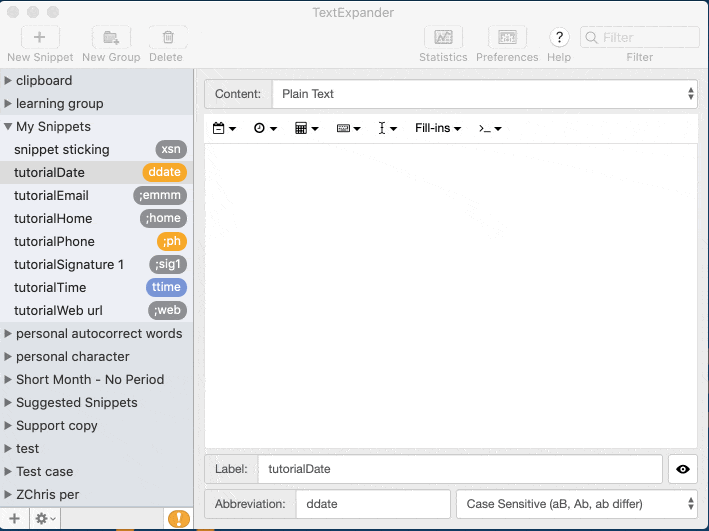Open the date insertion calendar menu
The height and width of the screenshot is (531, 709).
224,128
